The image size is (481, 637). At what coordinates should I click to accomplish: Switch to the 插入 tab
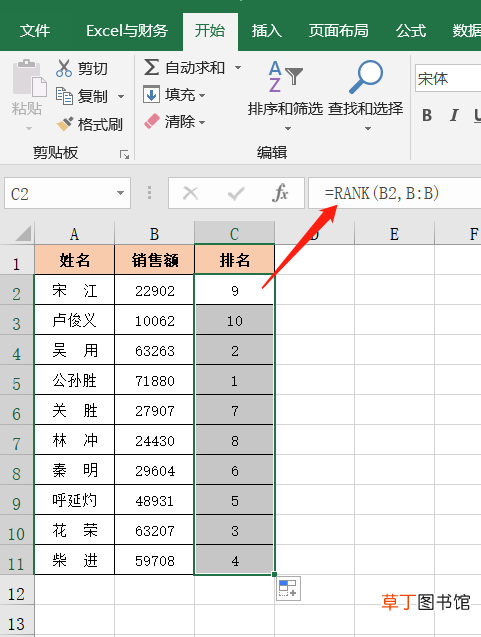coord(266,30)
